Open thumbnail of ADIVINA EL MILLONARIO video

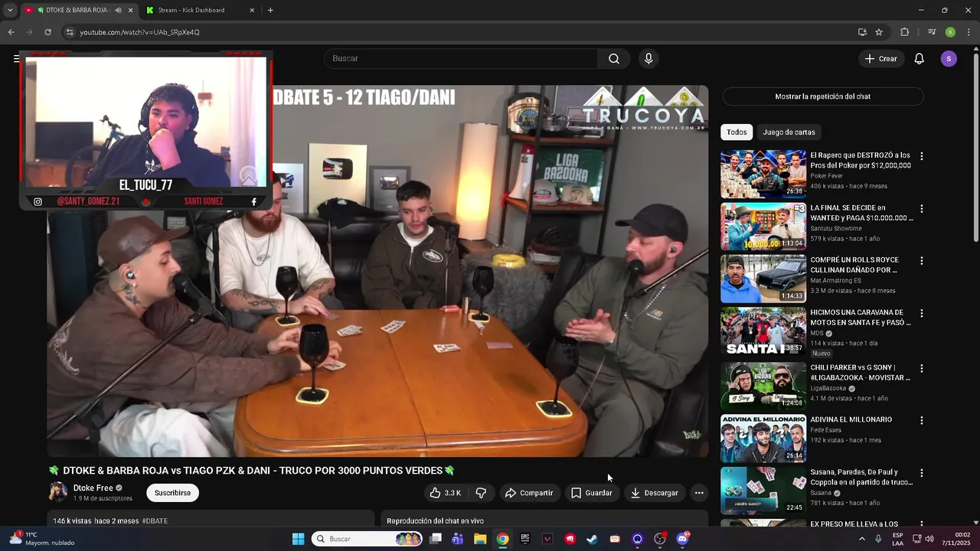(763, 439)
